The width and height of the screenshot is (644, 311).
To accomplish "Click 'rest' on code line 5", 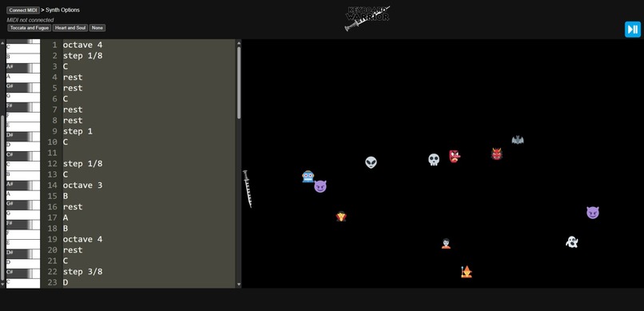I will coord(73,88).
